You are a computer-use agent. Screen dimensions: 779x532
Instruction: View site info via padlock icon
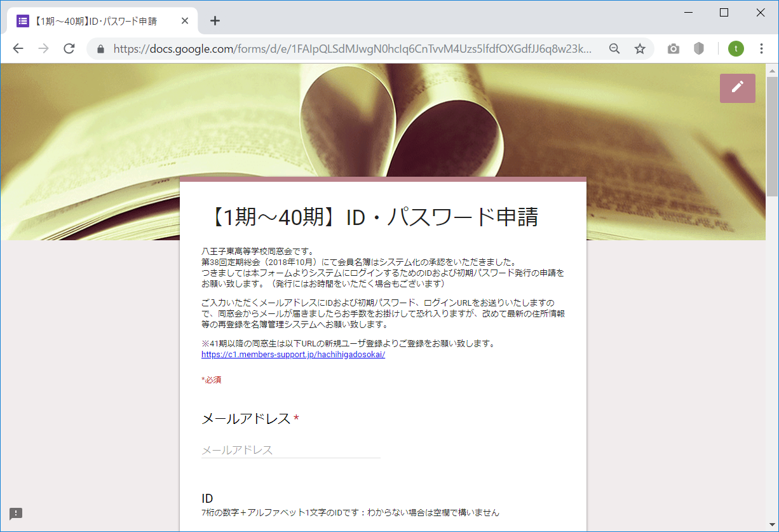coord(100,49)
